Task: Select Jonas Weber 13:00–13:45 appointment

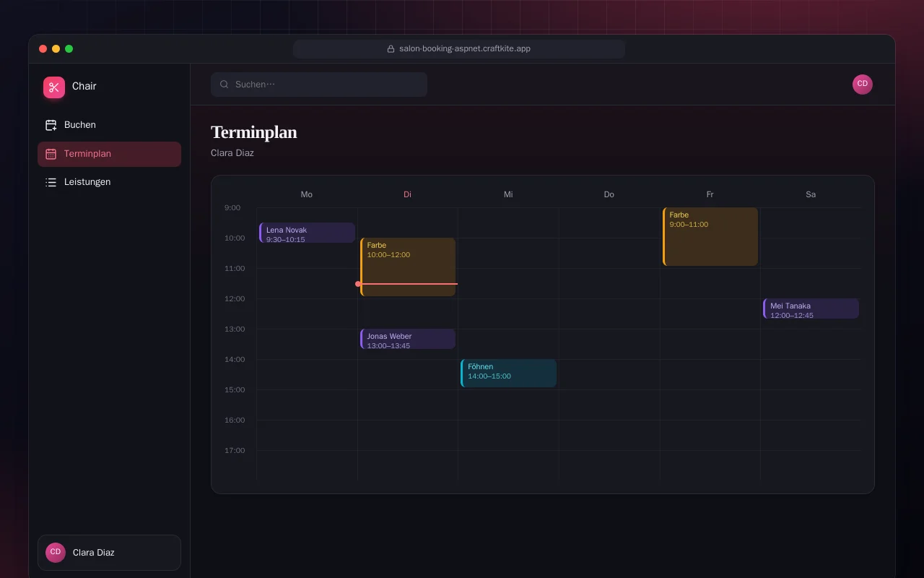Action: [x=408, y=339]
